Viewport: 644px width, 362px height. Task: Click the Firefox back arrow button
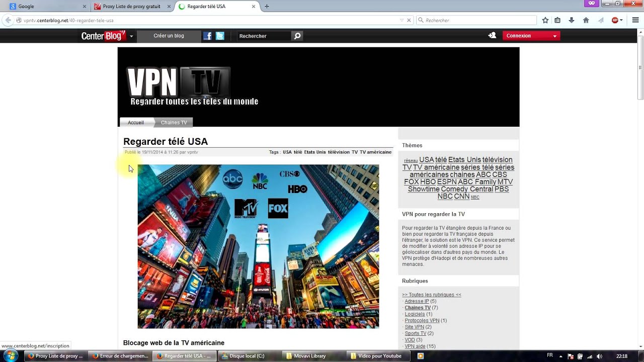coord(8,20)
